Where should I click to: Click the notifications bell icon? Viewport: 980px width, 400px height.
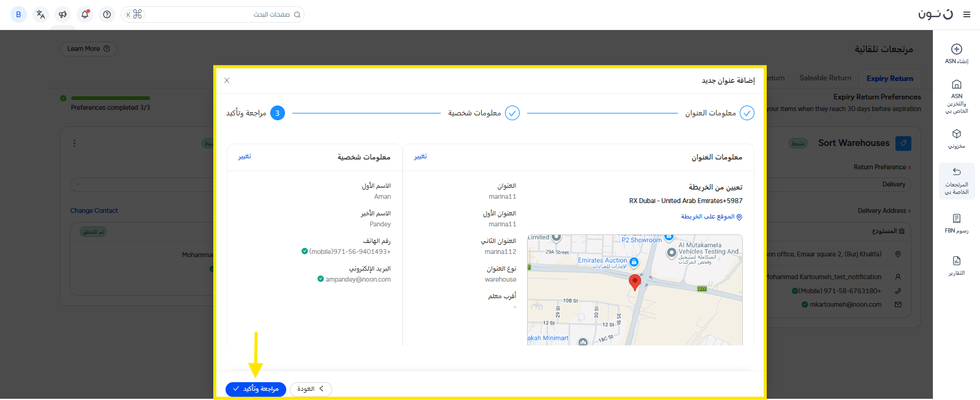tap(85, 14)
